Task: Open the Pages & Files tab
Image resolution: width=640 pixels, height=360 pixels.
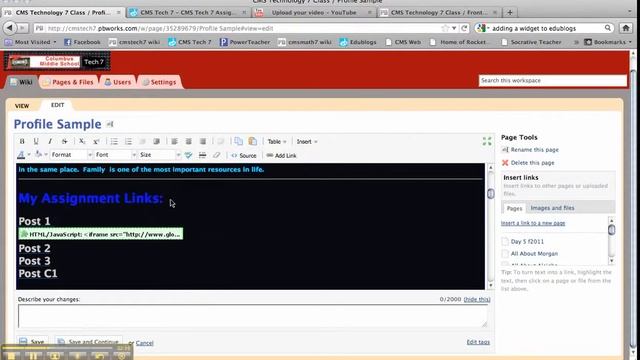Action: coord(68,82)
